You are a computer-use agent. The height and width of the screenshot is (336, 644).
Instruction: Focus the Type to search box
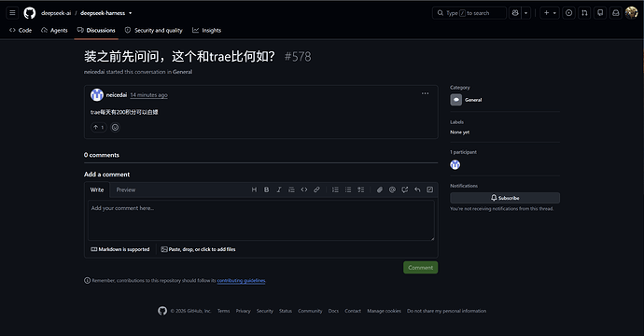[x=469, y=13]
